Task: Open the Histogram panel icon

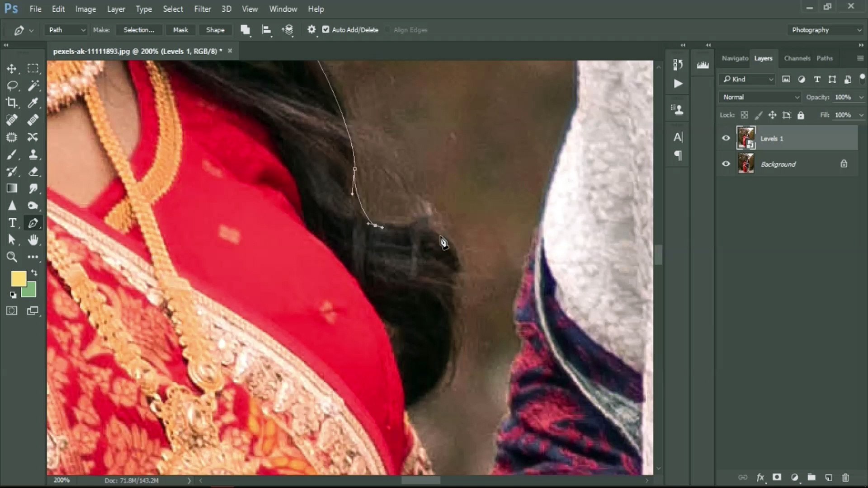Action: pyautogui.click(x=702, y=64)
